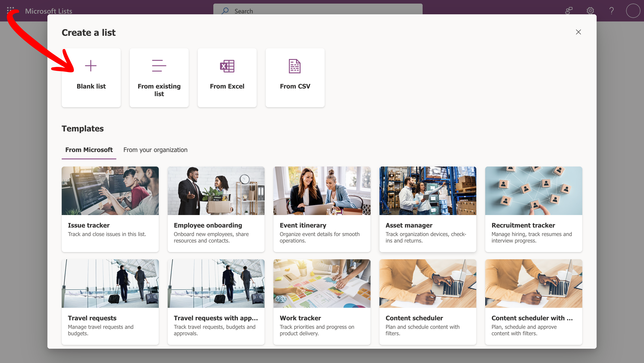Screen dimensions: 644x363
Task: Pick the Asset manager template
Action: click(428, 209)
